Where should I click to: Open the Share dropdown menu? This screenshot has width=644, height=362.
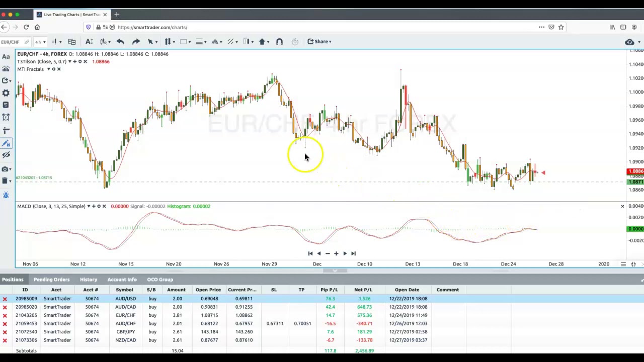click(x=319, y=42)
